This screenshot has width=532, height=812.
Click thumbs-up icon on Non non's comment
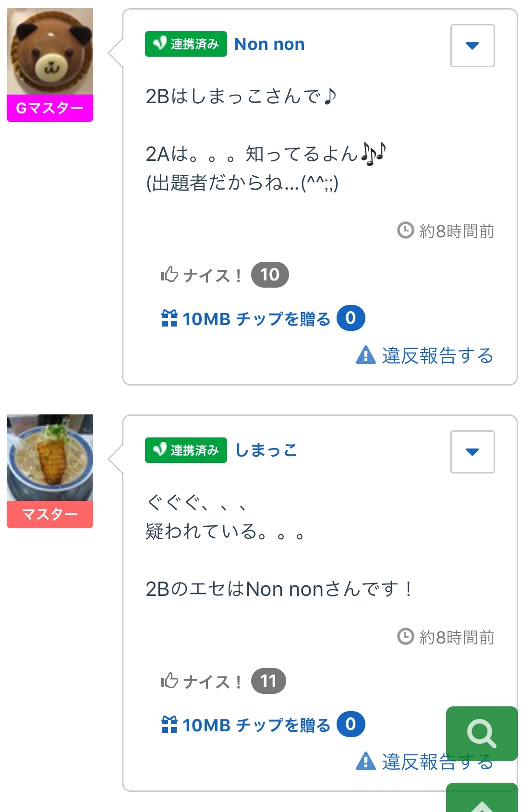(x=169, y=275)
